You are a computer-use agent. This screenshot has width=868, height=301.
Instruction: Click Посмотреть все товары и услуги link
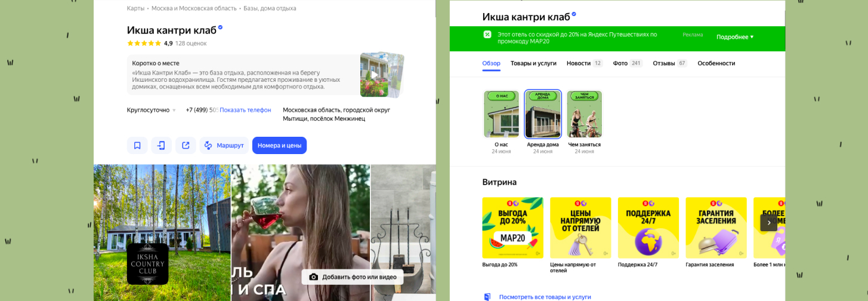(x=545, y=297)
